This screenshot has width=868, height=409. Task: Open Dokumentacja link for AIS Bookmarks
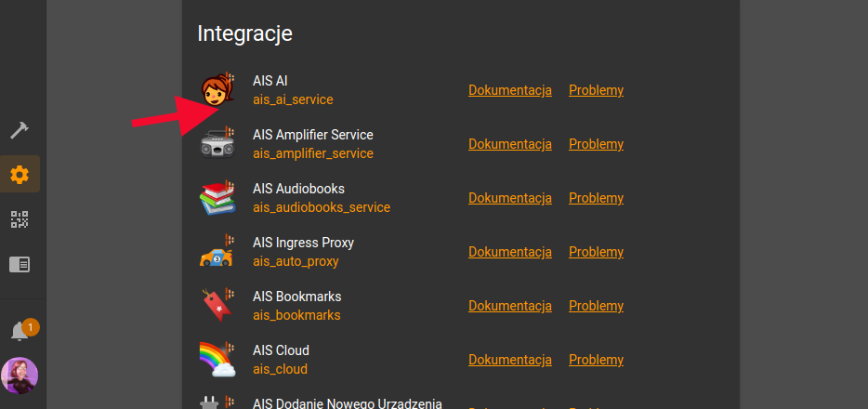coord(510,306)
